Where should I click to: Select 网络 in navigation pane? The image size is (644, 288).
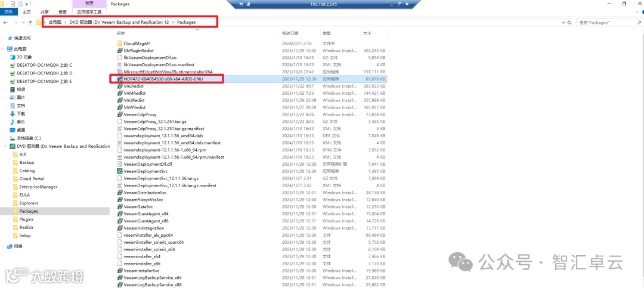click(x=18, y=246)
